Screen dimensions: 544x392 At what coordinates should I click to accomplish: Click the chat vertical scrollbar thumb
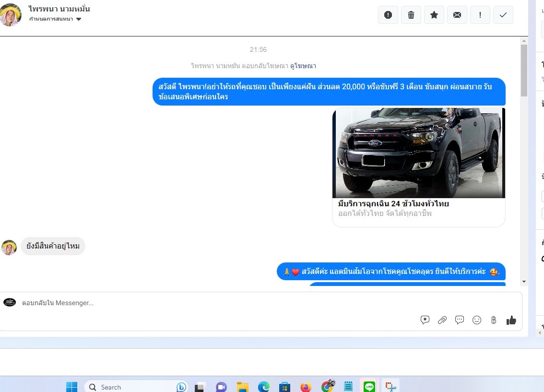[524, 71]
